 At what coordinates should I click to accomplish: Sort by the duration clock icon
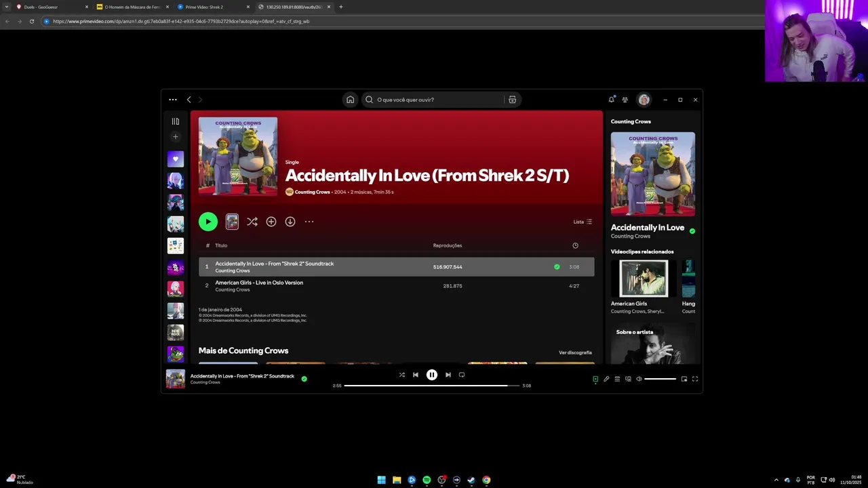(575, 245)
